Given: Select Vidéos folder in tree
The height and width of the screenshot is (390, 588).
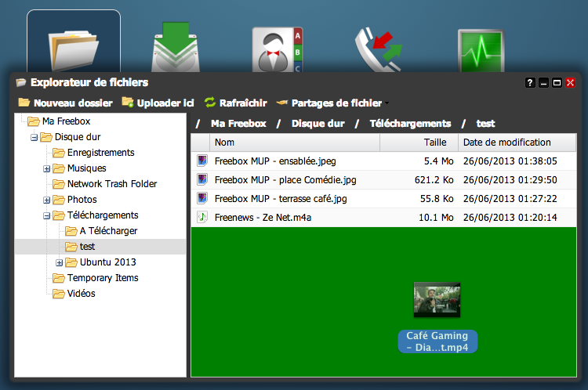Looking at the screenshot, I should [82, 294].
